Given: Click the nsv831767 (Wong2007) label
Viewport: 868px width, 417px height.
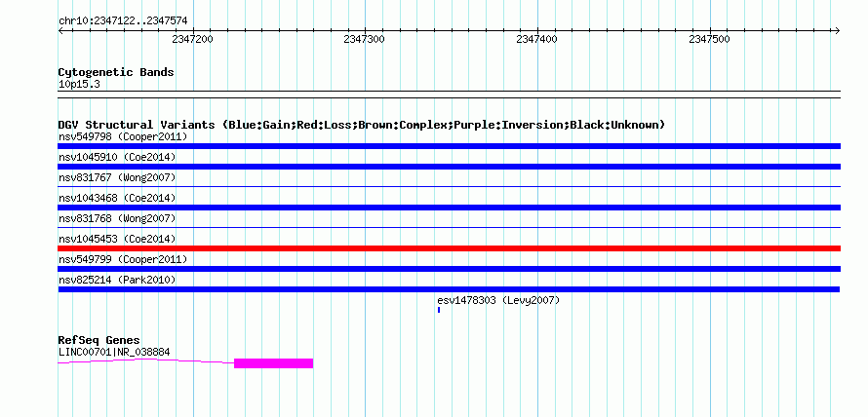Looking at the screenshot, I should click(x=117, y=177).
